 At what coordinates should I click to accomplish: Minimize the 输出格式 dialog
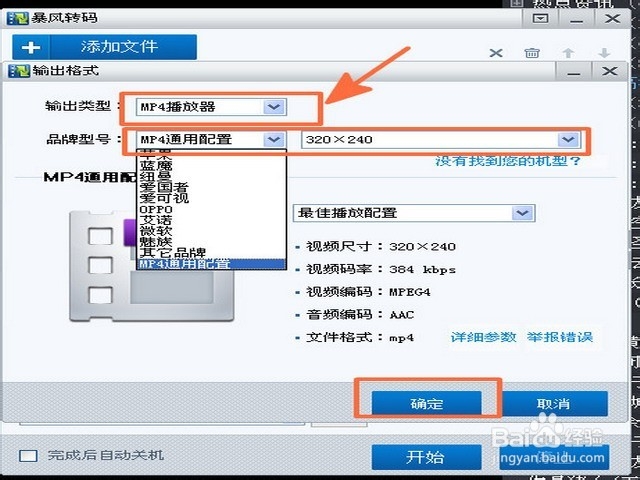[573, 72]
